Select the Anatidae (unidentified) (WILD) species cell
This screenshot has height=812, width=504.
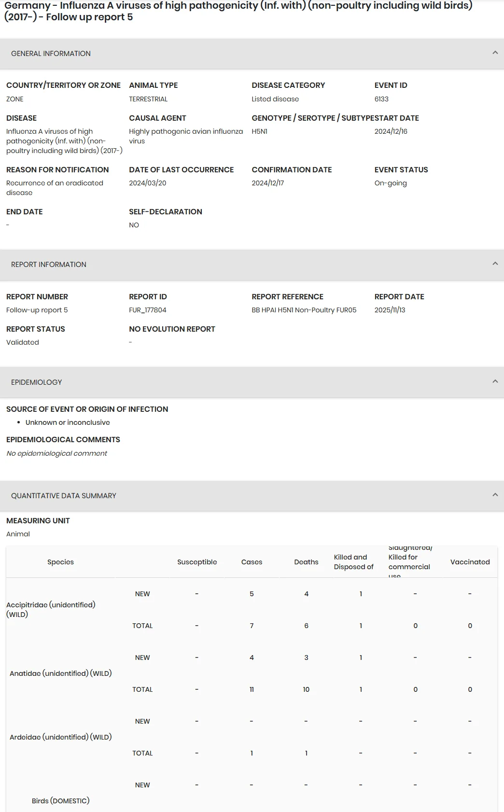click(x=60, y=673)
